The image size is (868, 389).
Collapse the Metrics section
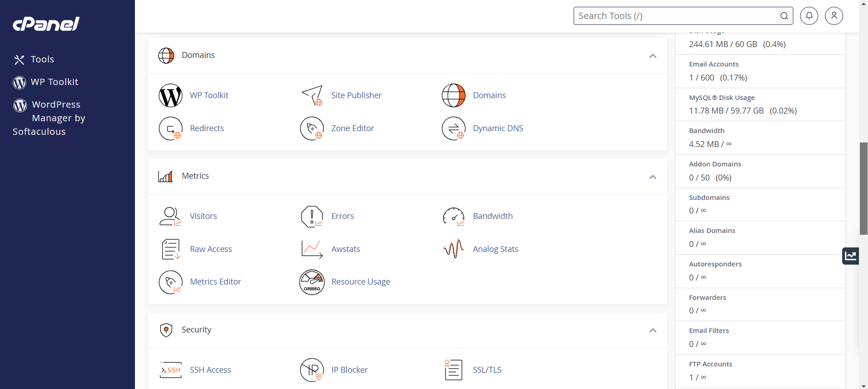[x=652, y=177]
